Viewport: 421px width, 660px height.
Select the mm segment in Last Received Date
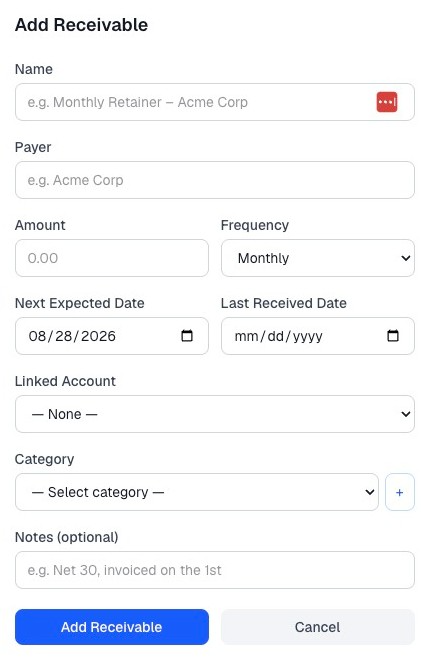click(x=247, y=336)
